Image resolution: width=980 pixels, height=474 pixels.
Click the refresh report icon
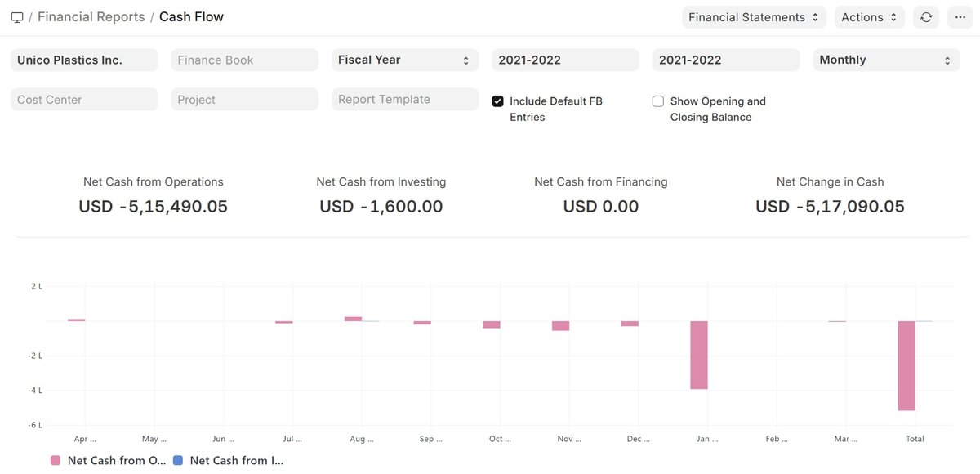point(925,16)
